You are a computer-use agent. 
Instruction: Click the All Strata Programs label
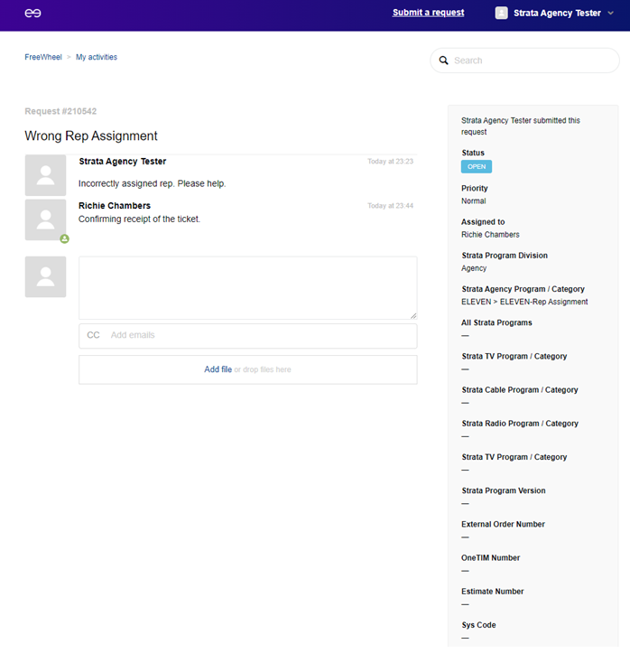pos(496,322)
